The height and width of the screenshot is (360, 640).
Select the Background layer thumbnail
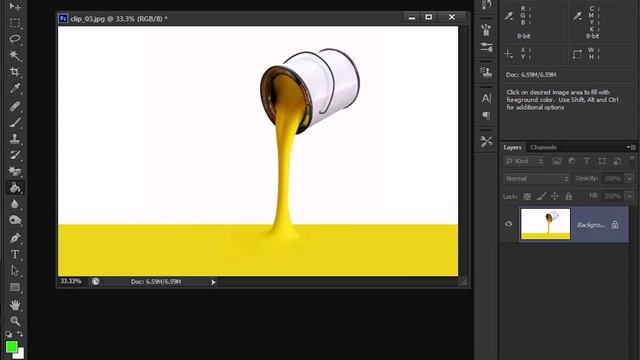pos(545,224)
